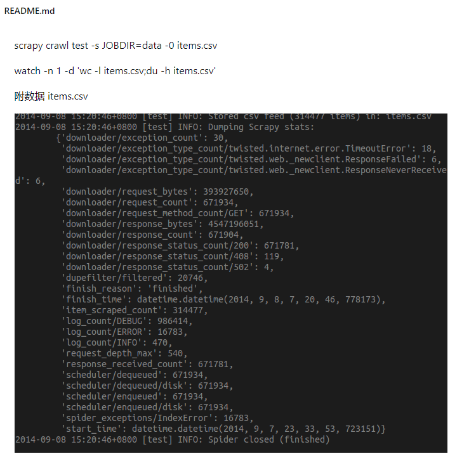Click the 'downloader/response_bytes' value line
The height and width of the screenshot is (461, 476).
[x=162, y=224]
